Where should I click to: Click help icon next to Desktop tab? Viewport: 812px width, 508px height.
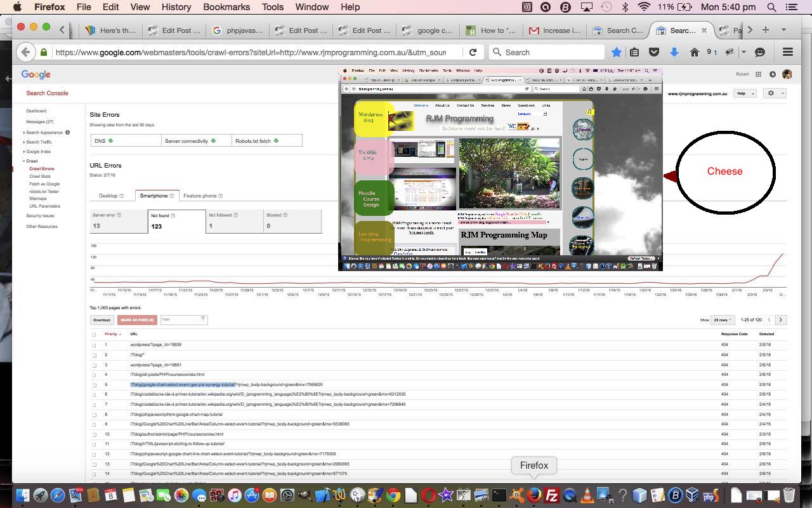[122, 196]
